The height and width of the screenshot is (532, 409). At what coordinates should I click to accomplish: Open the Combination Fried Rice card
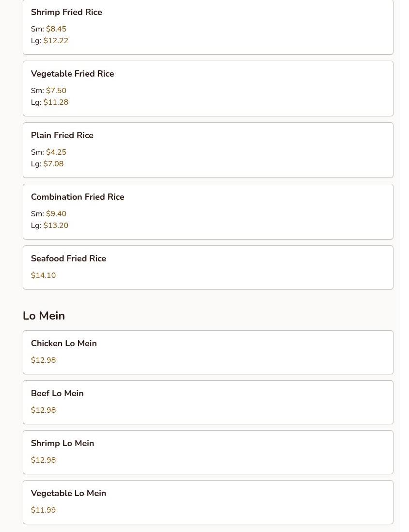click(208, 212)
